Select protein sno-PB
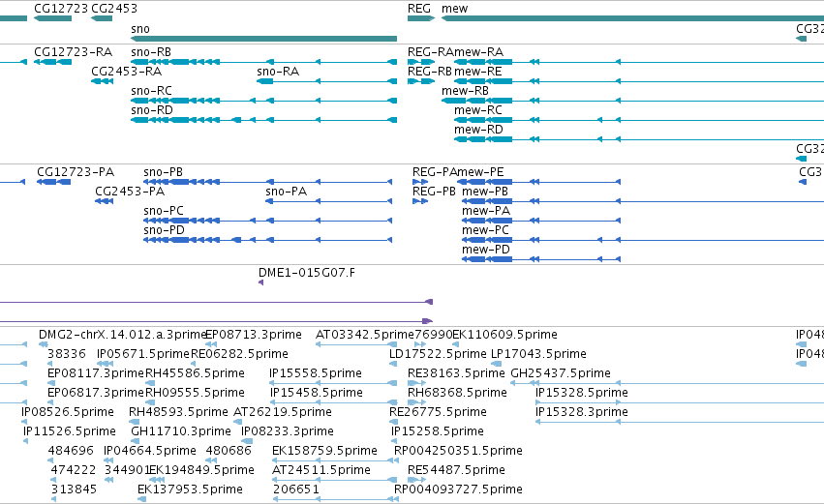This screenshot has width=824, height=504. (x=267, y=182)
